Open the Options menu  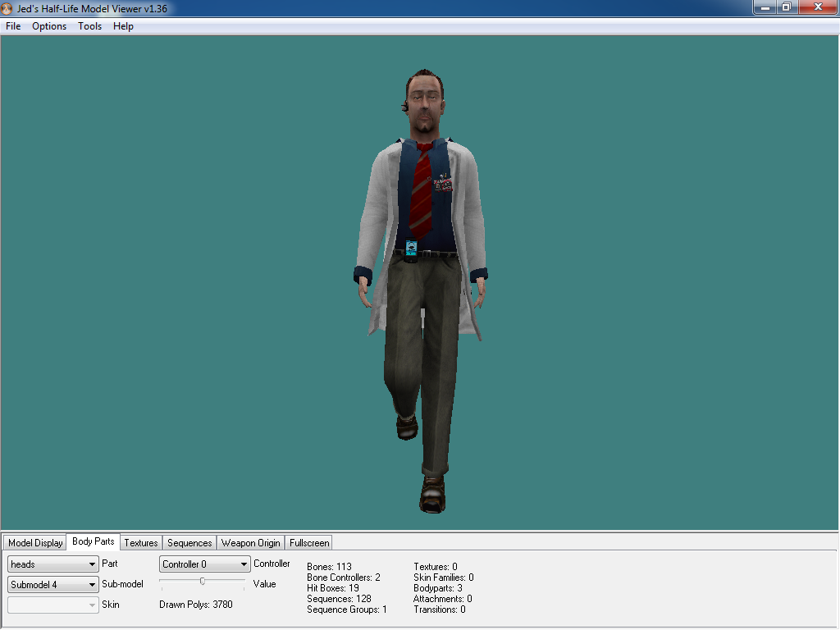(49, 25)
